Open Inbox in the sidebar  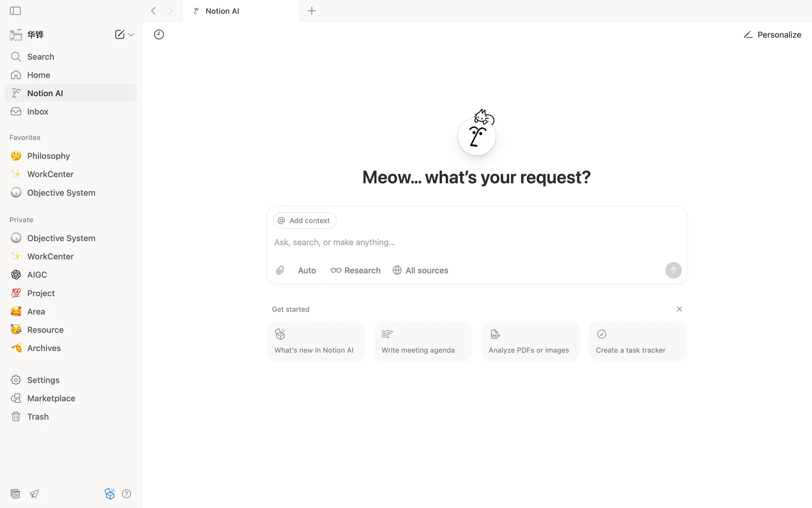[x=38, y=112]
